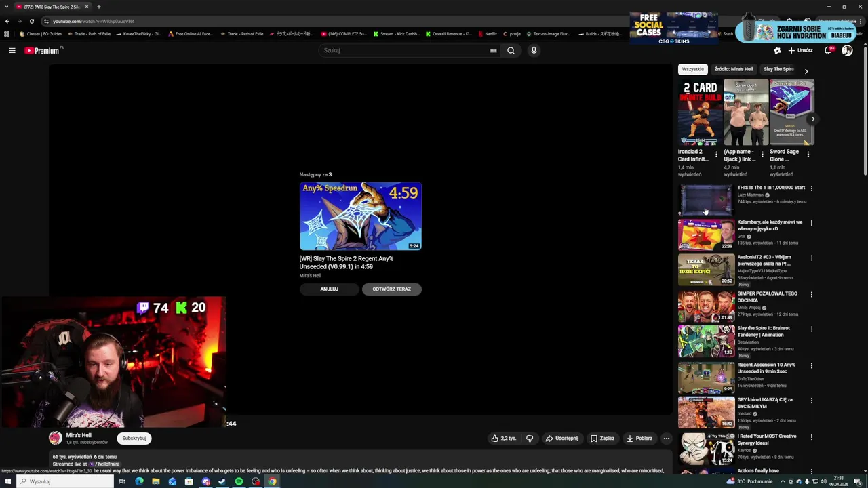Share the video via Udostępnij

pos(562,439)
